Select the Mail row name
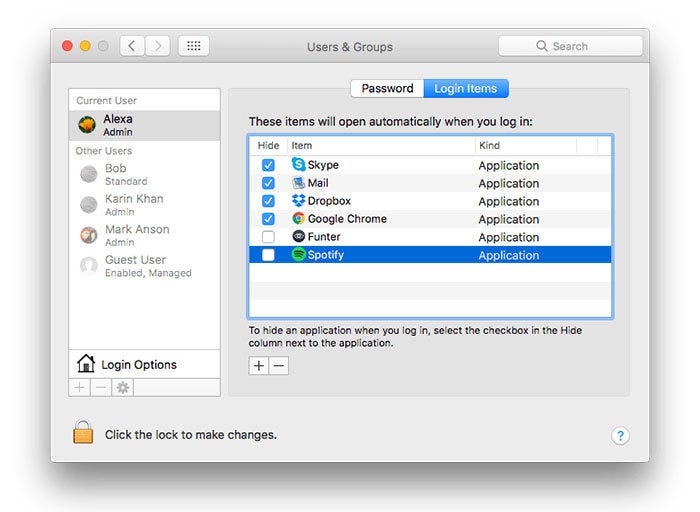The height and width of the screenshot is (512, 700). click(x=318, y=183)
